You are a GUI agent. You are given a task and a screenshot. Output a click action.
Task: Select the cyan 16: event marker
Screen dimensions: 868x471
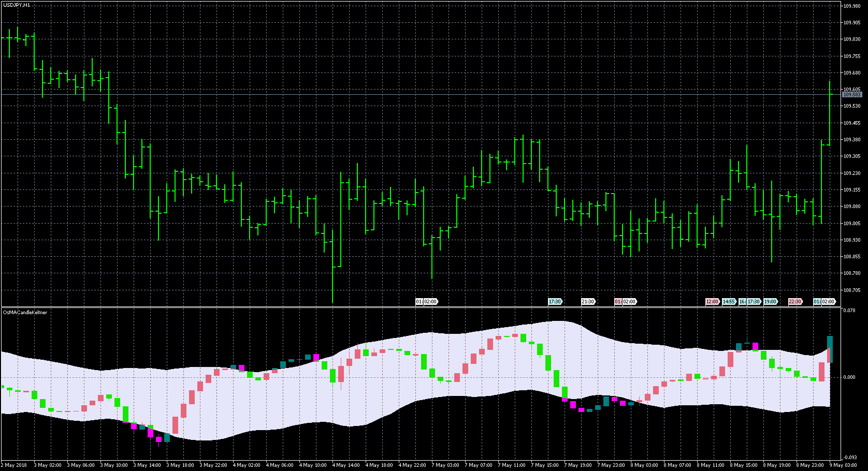click(742, 301)
